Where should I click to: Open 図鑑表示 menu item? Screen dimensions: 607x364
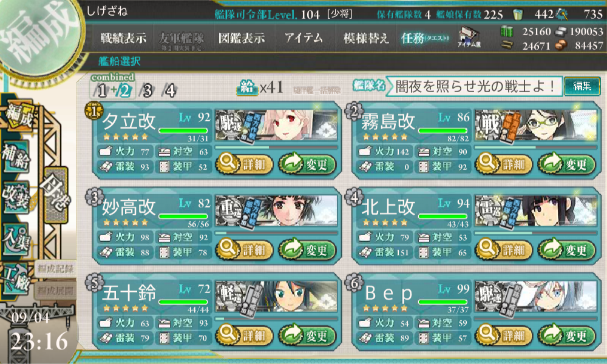(x=242, y=38)
